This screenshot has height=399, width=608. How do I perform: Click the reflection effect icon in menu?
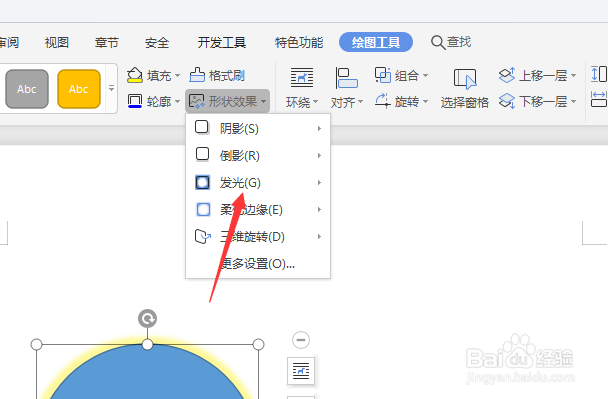click(202, 154)
